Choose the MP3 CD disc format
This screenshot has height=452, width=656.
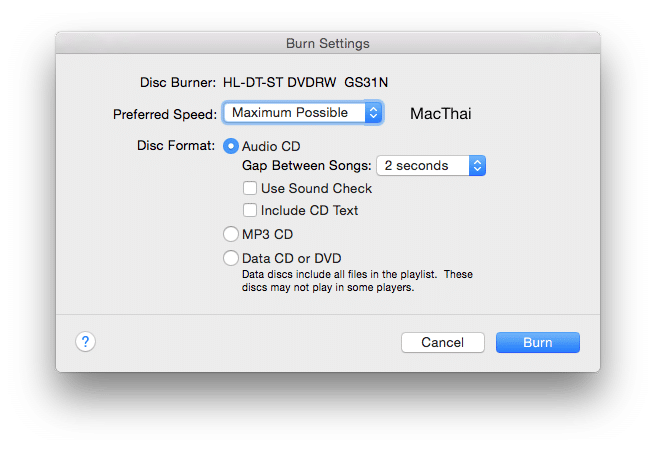[x=232, y=235]
